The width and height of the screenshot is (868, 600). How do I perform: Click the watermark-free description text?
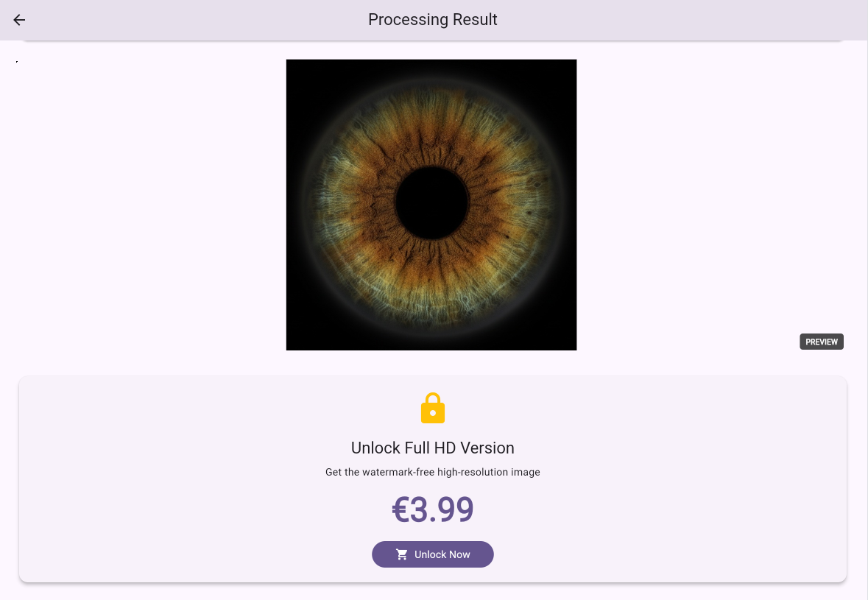pyautogui.click(x=433, y=472)
